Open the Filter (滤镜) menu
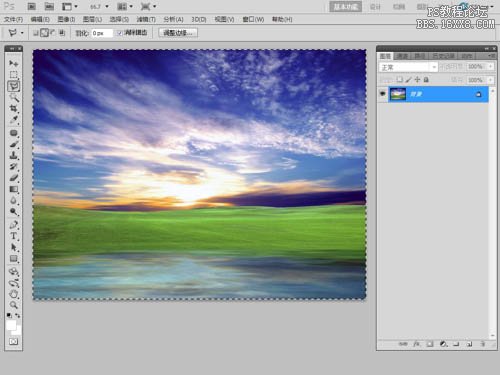Screen dimensions: 500x375 click(146, 20)
